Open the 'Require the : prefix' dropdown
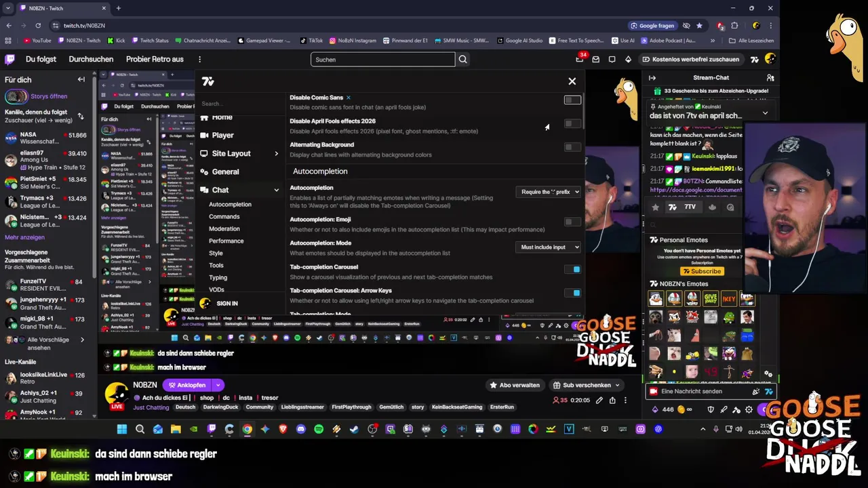This screenshot has height=488, width=868. pos(549,192)
